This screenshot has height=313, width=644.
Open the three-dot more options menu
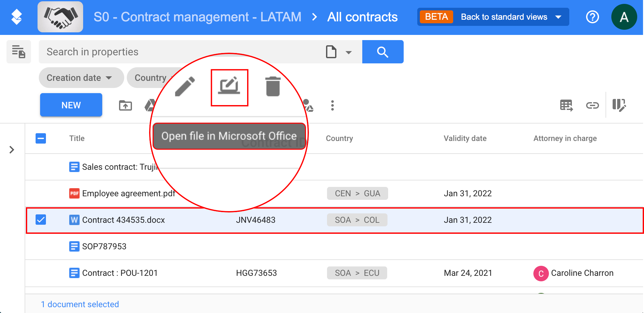pos(332,105)
